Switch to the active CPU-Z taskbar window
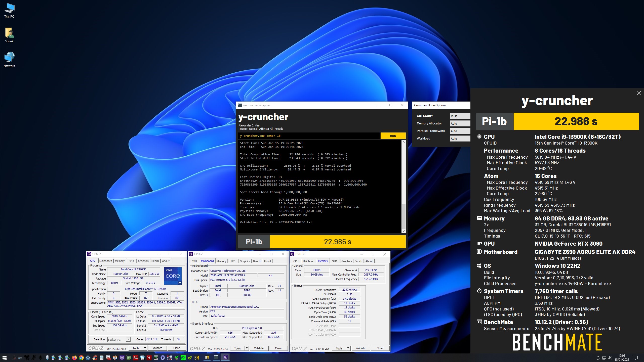644x362 pixels. (x=226, y=357)
